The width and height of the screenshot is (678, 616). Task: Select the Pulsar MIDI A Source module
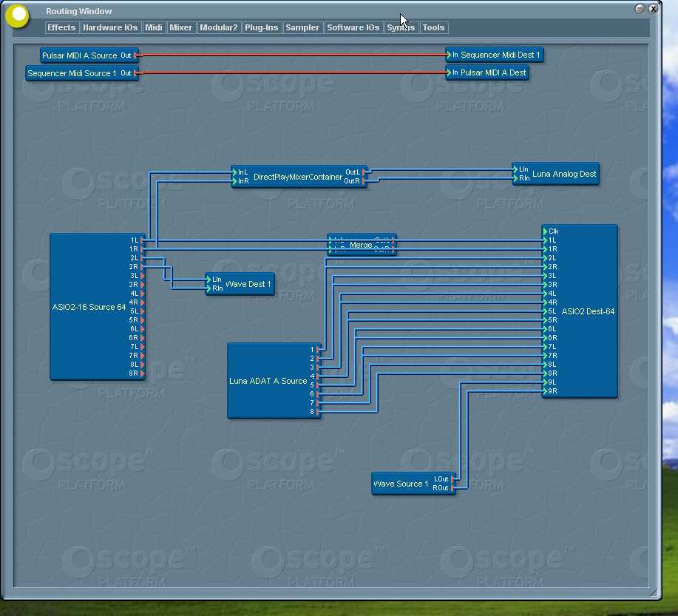point(89,55)
